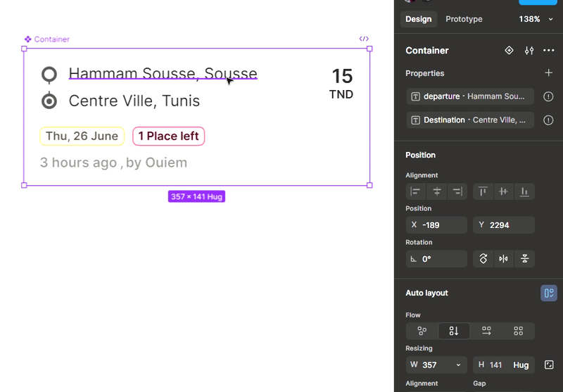This screenshot has height=392, width=563.
Task: Click the Properties section heading
Action: 425,73
